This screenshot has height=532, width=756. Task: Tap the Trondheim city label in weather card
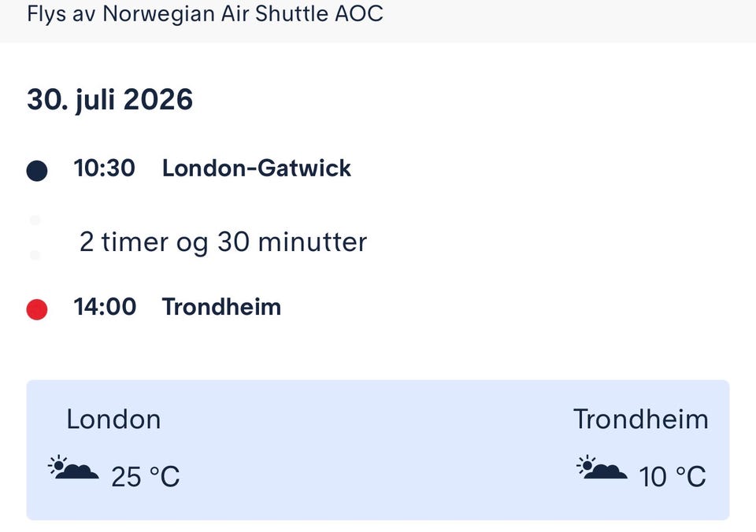click(x=641, y=419)
